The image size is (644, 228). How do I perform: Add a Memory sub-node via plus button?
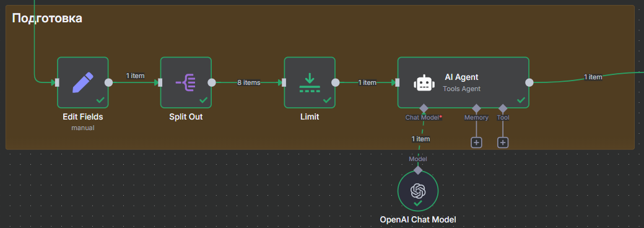tap(476, 142)
